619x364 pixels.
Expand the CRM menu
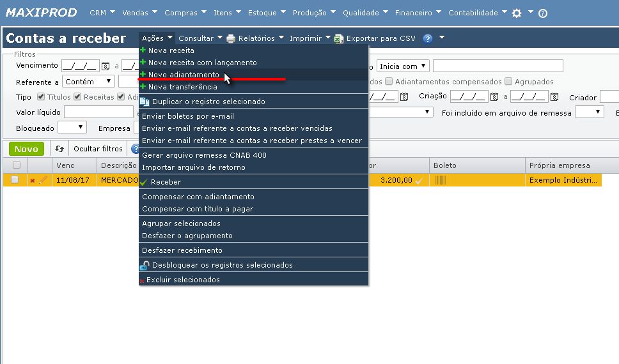tap(102, 13)
